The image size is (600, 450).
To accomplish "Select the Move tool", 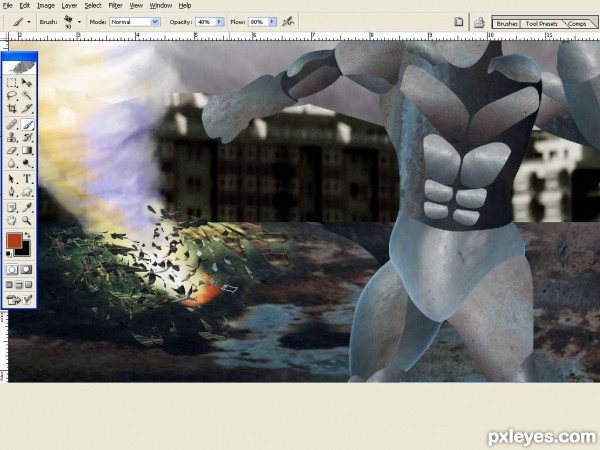I will pos(26,82).
